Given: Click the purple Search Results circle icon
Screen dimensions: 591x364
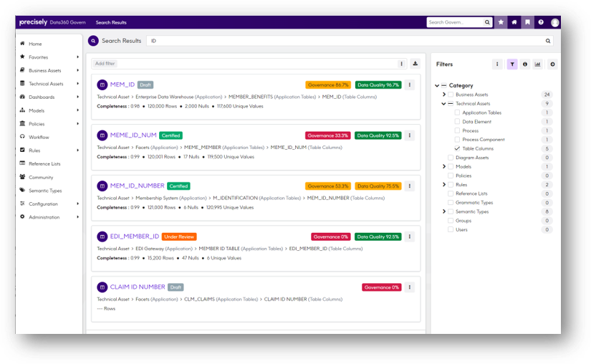Looking at the screenshot, I should click(93, 41).
